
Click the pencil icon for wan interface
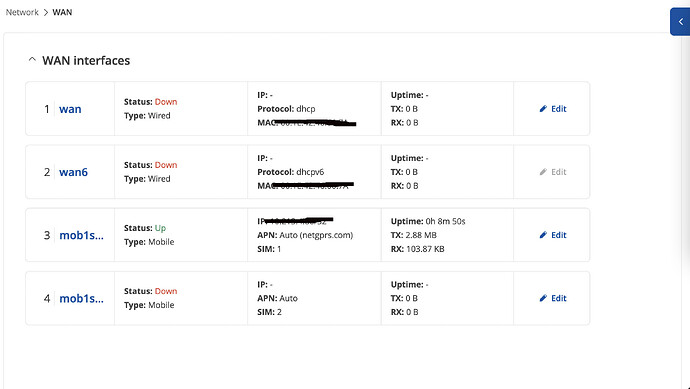543,109
